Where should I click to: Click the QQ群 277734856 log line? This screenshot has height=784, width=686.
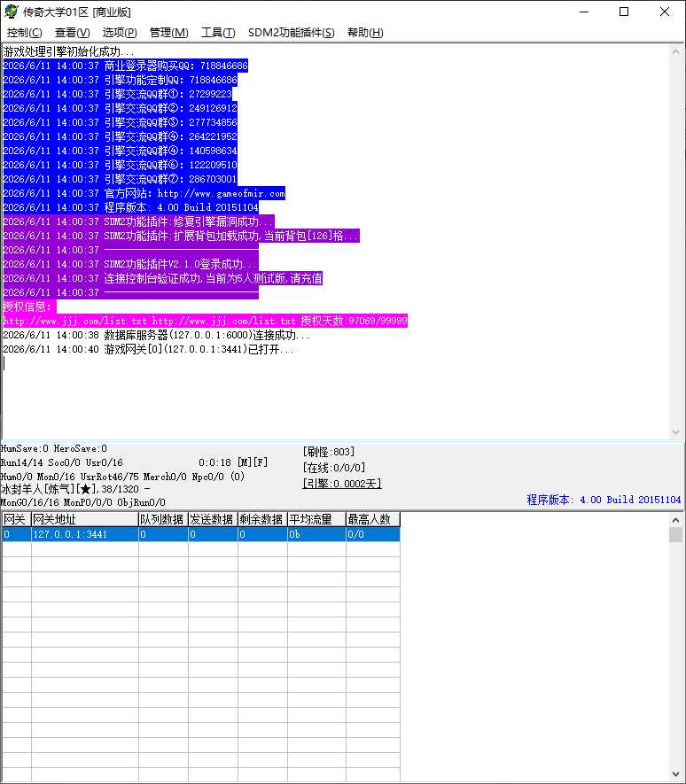[120, 122]
